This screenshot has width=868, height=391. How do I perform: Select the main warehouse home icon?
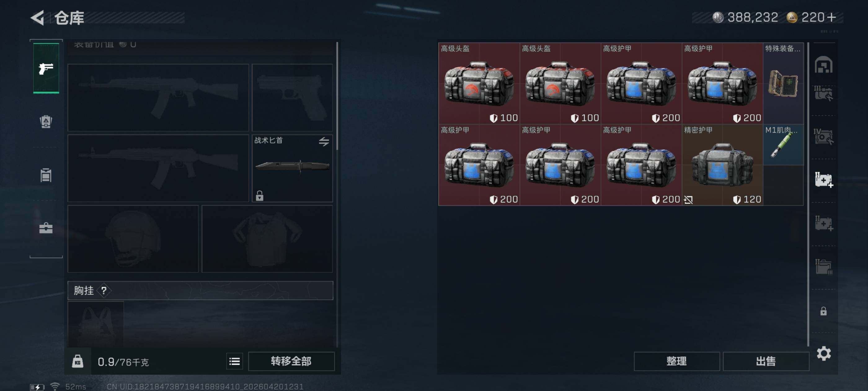(x=824, y=65)
